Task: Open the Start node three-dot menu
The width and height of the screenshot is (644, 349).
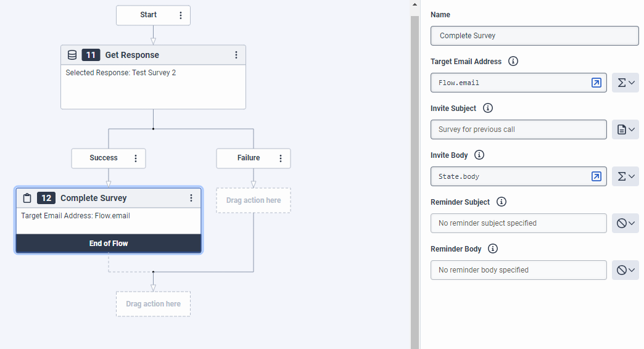Action: click(181, 15)
